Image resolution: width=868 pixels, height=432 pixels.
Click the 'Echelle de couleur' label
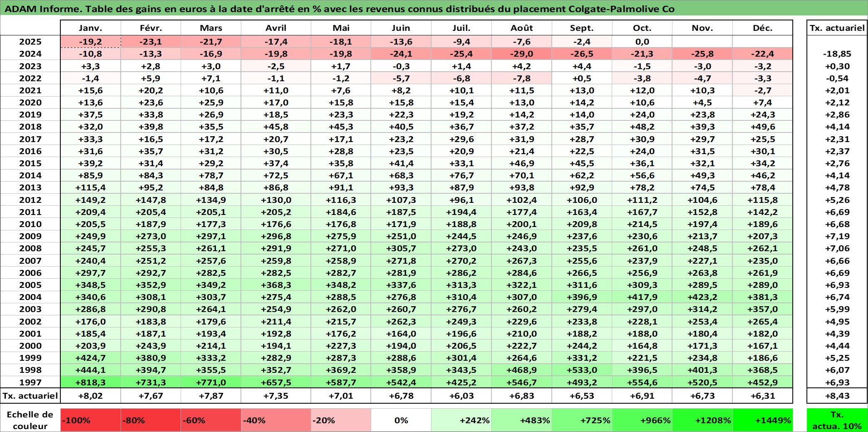click(x=30, y=420)
